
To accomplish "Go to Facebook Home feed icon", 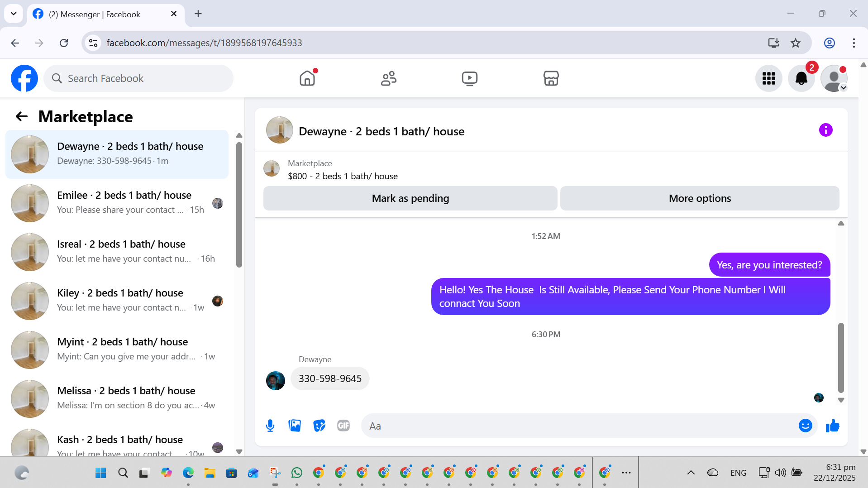I will tap(307, 78).
